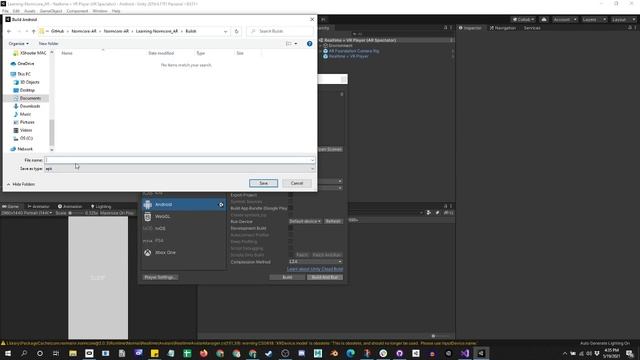Switch to Unity Inspector tab
Viewport: 640px width, 360px height.
(470, 28)
